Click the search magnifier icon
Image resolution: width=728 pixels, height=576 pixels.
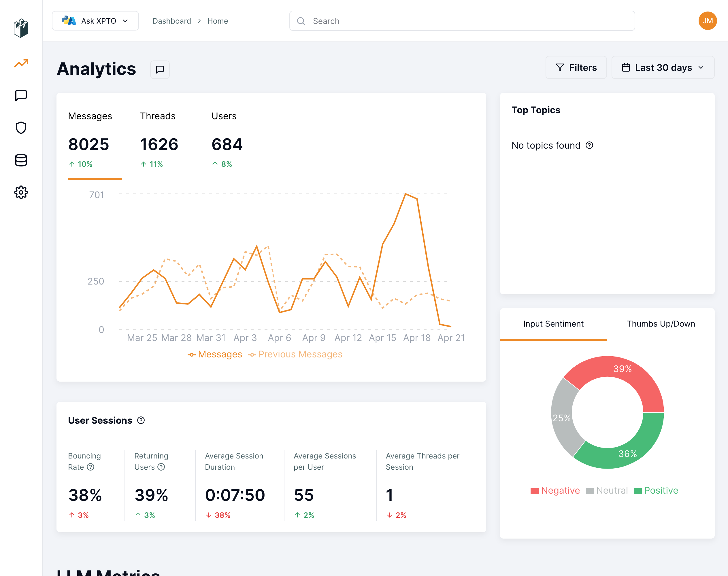click(x=301, y=21)
